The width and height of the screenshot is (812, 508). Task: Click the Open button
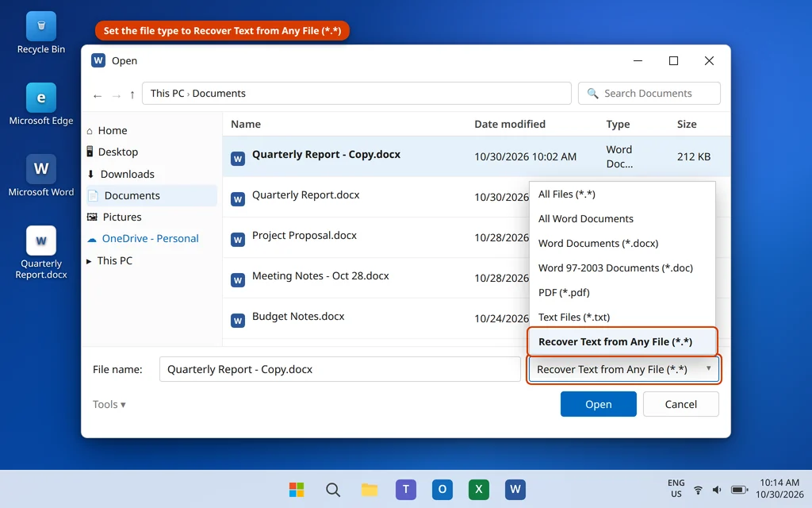click(x=598, y=404)
